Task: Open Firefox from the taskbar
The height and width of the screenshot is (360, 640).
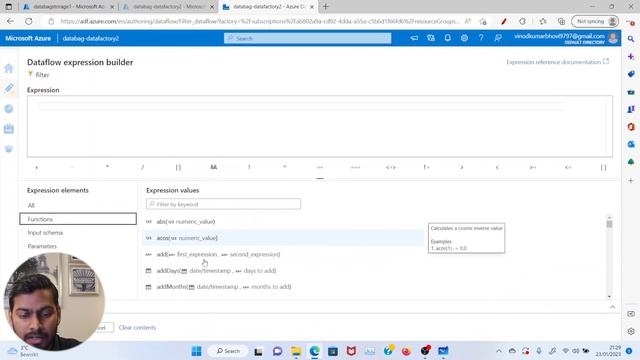Action: (x=406, y=351)
